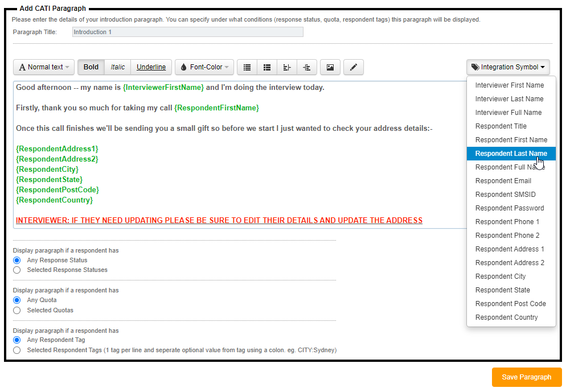Apply Italic formatting
566x392 pixels.
[x=117, y=67]
